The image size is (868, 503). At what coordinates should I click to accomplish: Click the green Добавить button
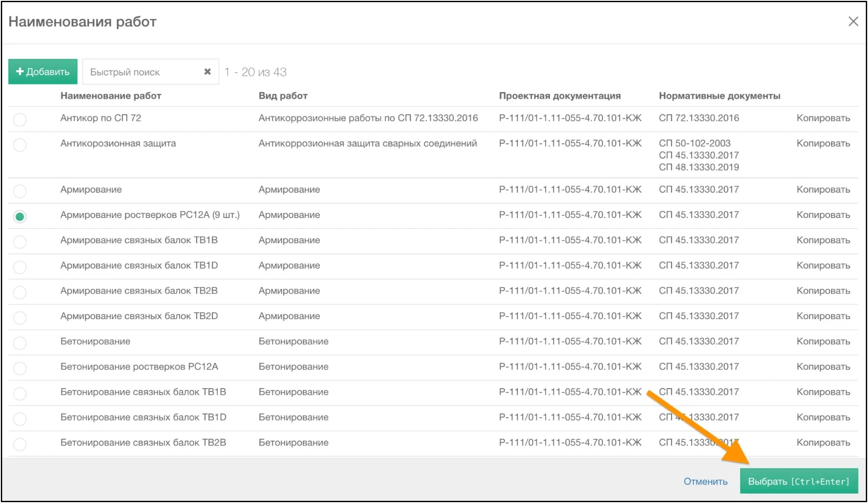coord(43,72)
